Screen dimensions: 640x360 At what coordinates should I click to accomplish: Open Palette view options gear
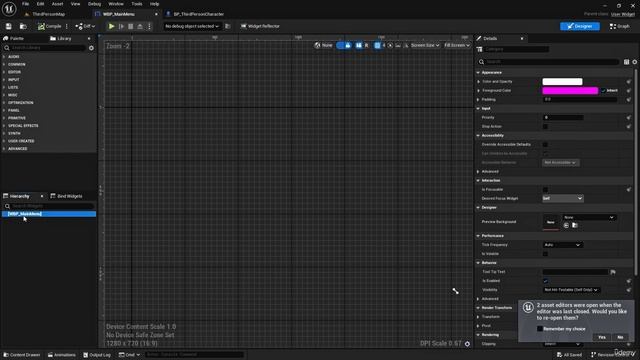[x=91, y=48]
